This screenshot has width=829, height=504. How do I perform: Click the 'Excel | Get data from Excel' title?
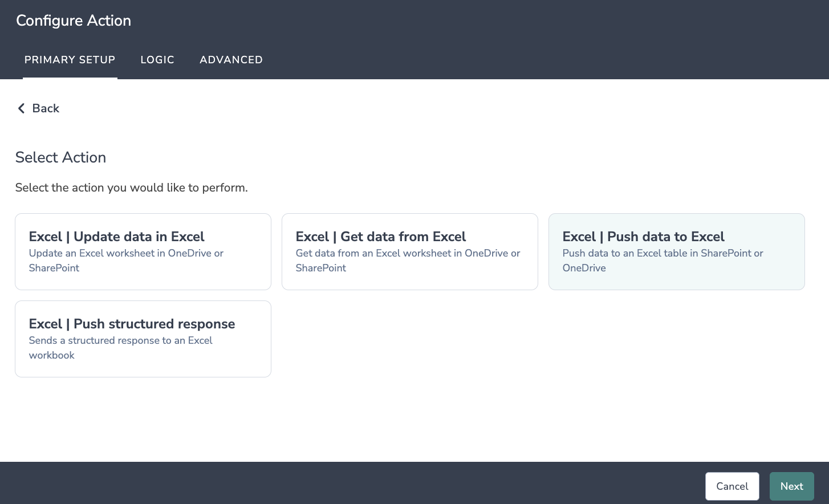point(380,237)
